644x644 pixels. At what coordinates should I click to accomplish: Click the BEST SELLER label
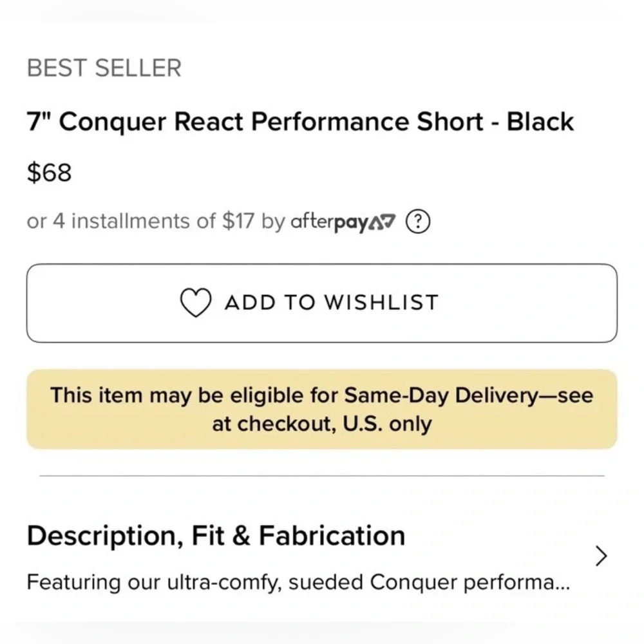pos(103,67)
